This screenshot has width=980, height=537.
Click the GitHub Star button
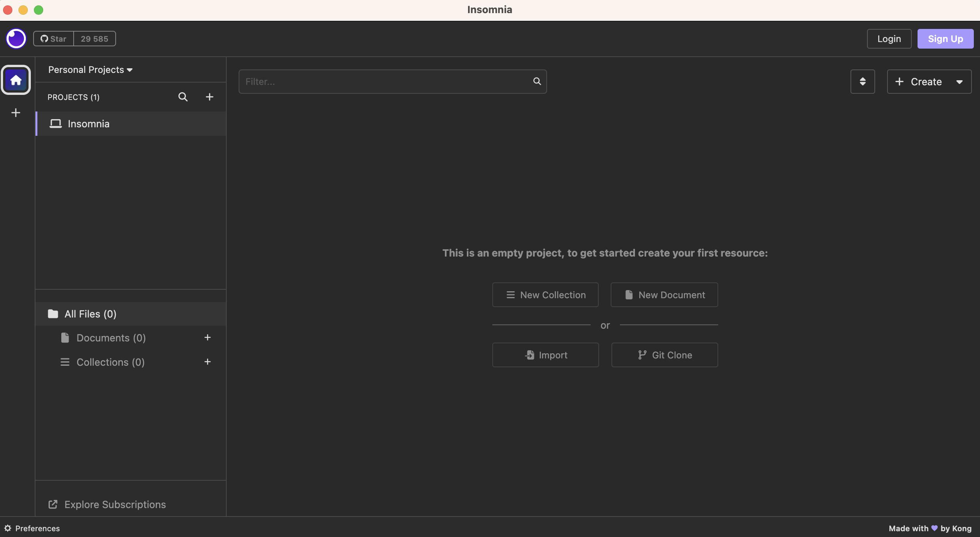pos(54,39)
